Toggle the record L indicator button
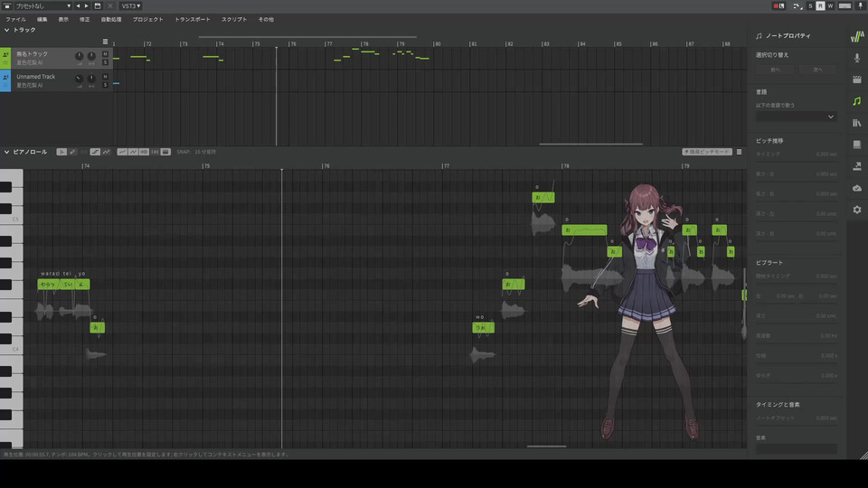This screenshot has height=488, width=868. (778, 6)
